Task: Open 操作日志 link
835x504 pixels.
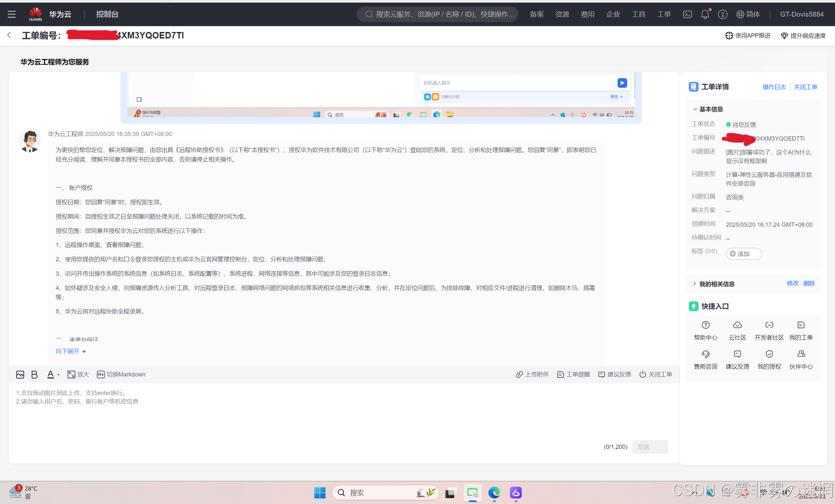Action: (x=774, y=87)
